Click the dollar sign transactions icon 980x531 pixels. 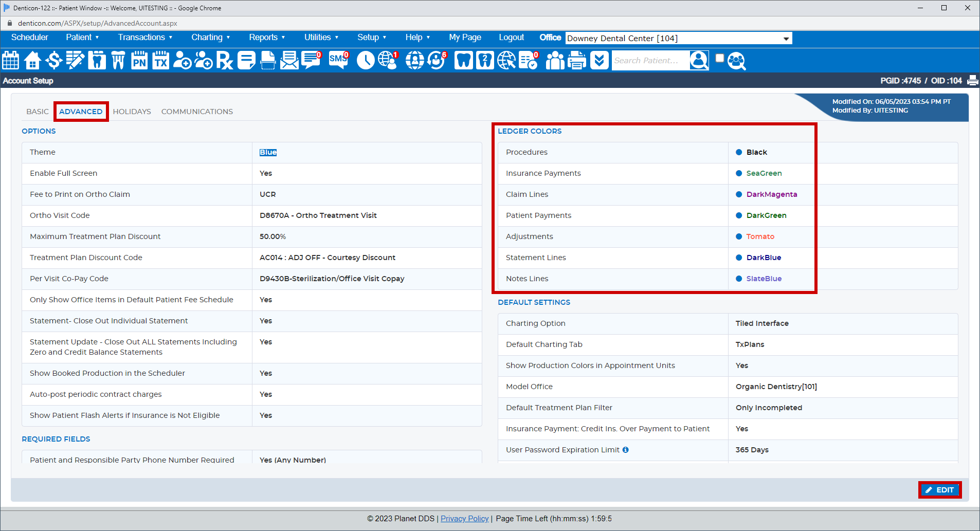pyautogui.click(x=53, y=61)
